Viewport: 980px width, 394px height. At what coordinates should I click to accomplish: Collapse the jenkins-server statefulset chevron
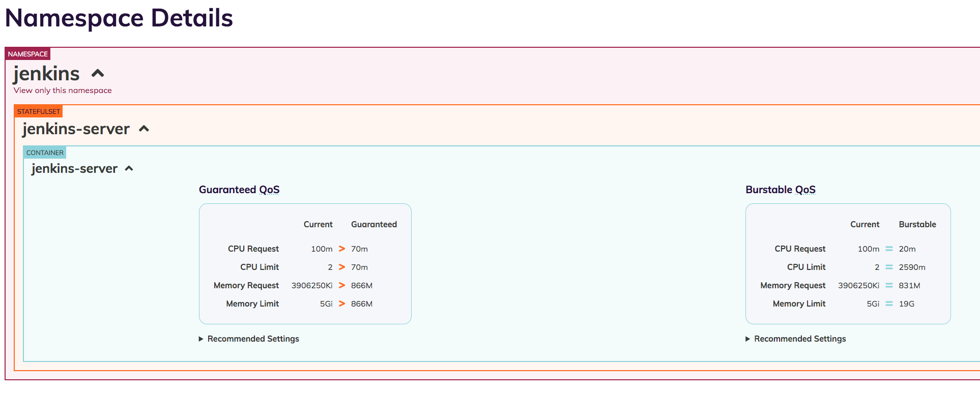tap(144, 129)
